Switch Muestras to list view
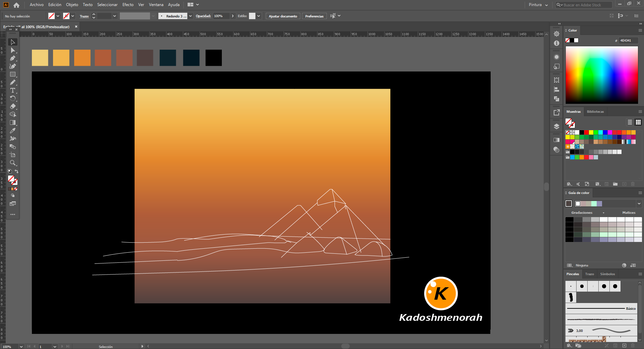The width and height of the screenshot is (644, 349). click(x=630, y=122)
